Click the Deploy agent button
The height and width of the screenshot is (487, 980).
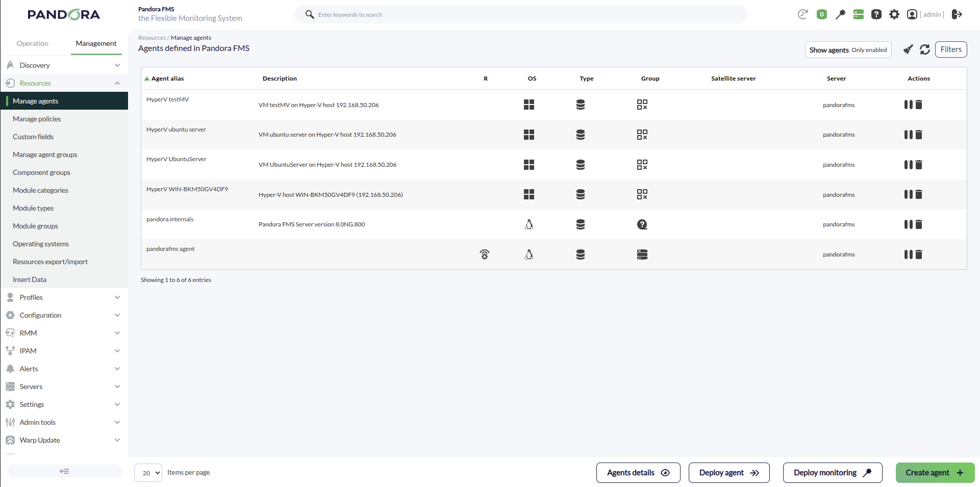729,473
